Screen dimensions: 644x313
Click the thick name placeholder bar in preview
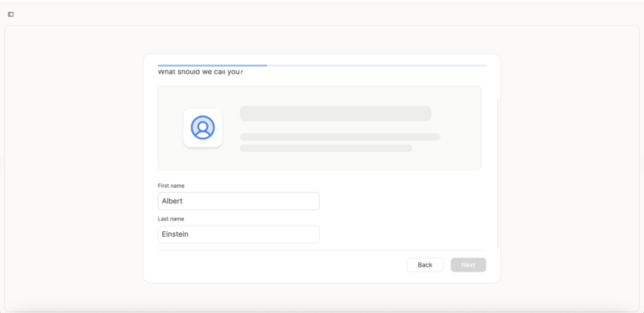pyautogui.click(x=335, y=113)
